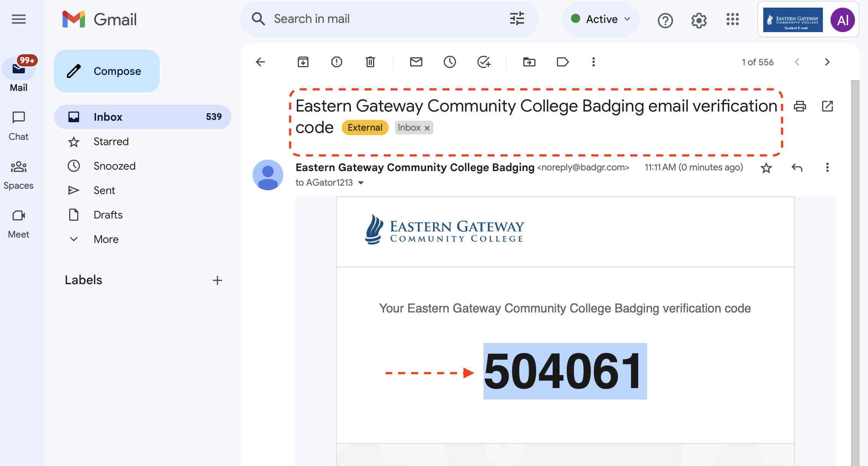Archive this email

tap(303, 62)
